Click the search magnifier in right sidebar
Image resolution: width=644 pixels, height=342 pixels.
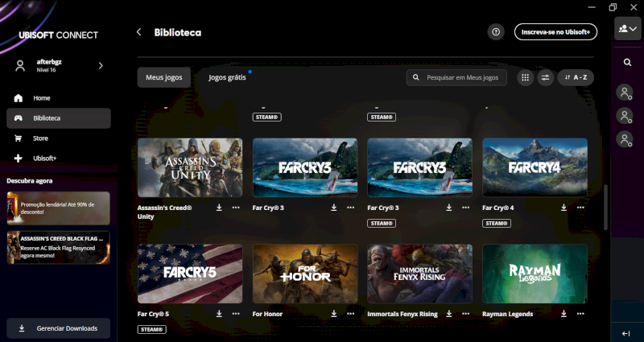627,62
